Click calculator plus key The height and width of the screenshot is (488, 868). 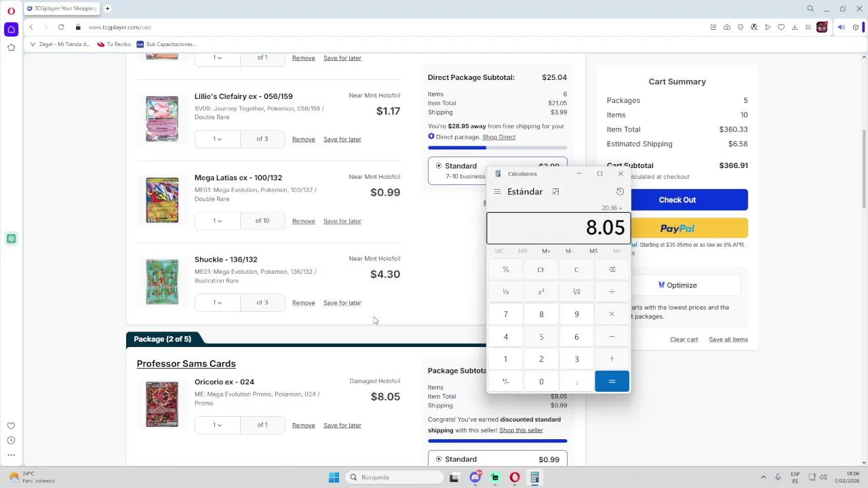pyautogui.click(x=612, y=359)
